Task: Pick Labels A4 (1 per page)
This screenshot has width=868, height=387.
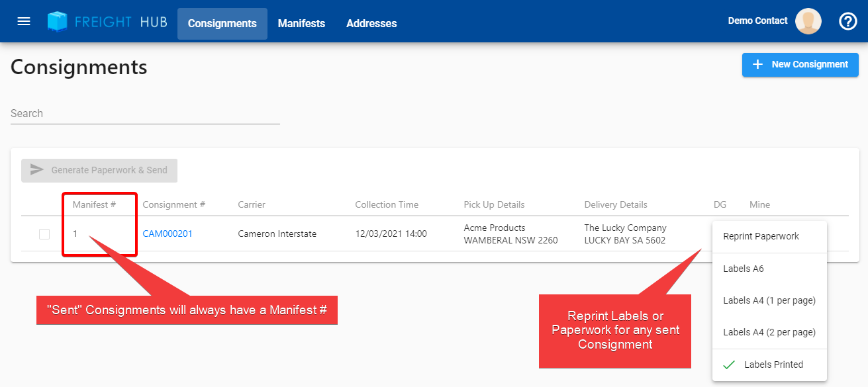Action: pyautogui.click(x=769, y=300)
